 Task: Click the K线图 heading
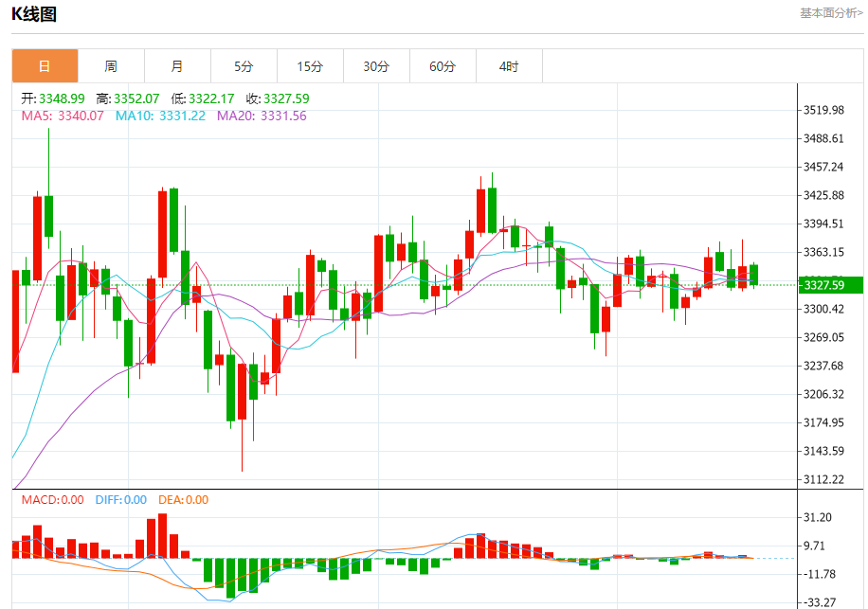34,14
